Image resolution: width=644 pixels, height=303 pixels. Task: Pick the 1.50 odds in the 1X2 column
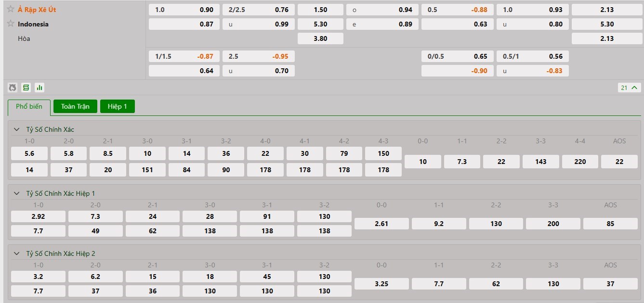coord(320,10)
